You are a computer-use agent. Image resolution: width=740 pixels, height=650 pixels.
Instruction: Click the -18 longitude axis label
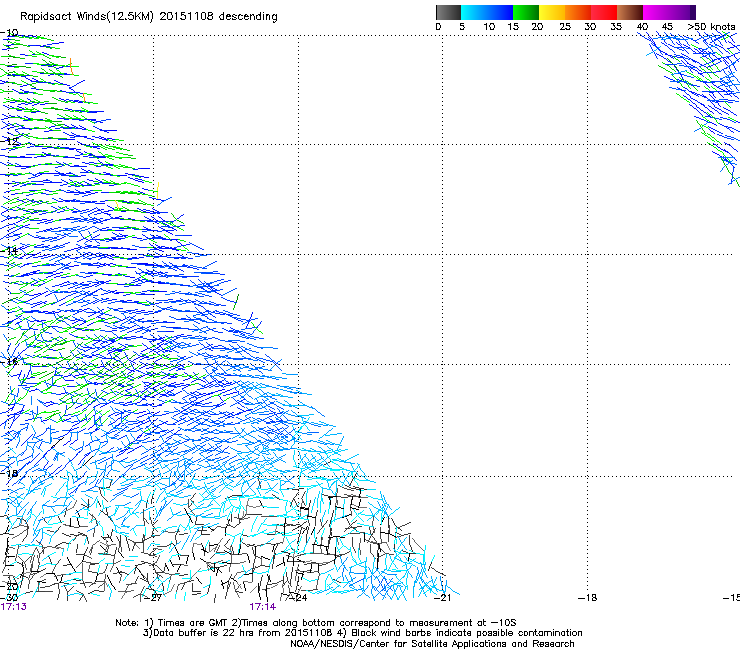coord(587,598)
